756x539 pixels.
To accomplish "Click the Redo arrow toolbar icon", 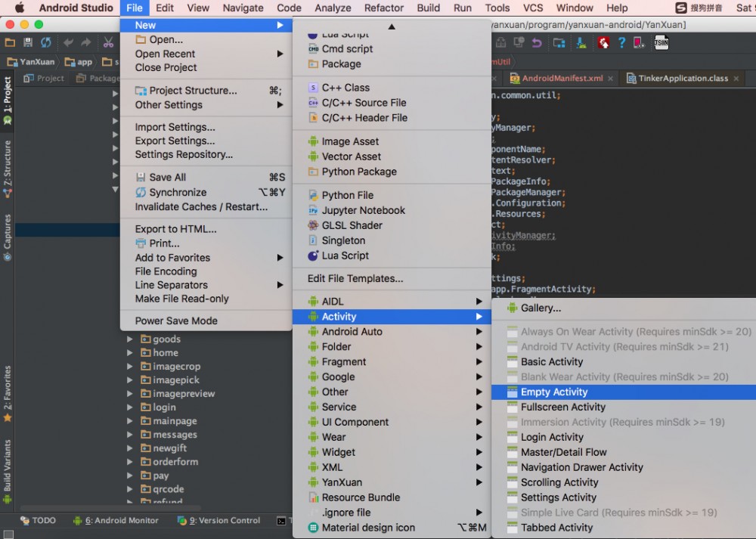I will point(86,42).
